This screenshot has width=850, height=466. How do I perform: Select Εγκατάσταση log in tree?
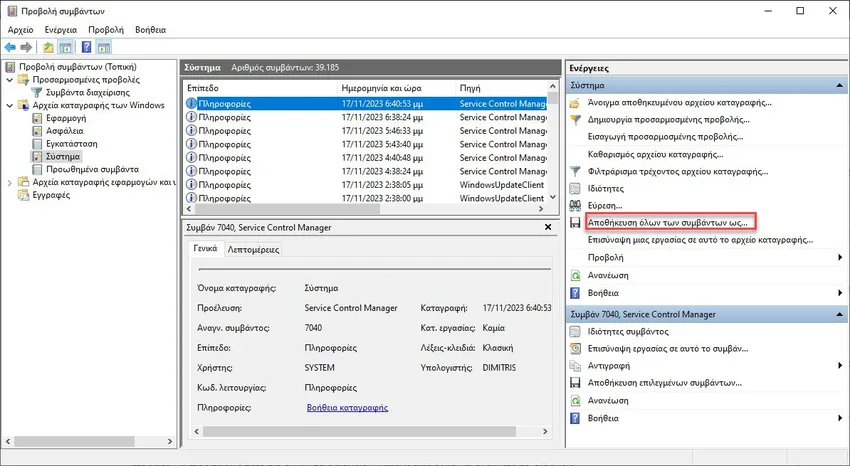71,144
